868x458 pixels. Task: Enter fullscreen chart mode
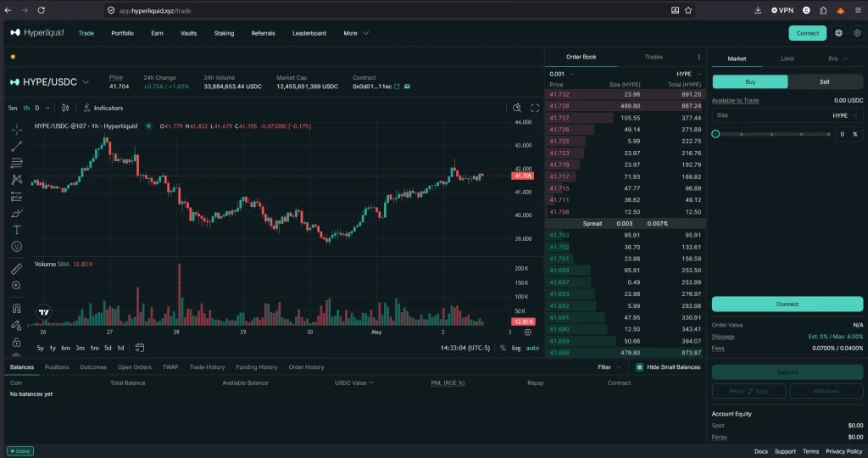[535, 108]
